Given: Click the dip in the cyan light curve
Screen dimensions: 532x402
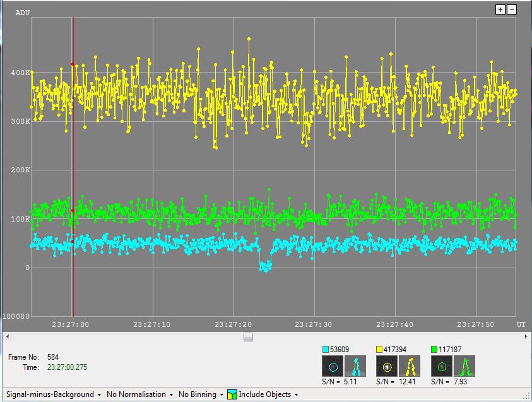Looking at the screenshot, I should (265, 267).
